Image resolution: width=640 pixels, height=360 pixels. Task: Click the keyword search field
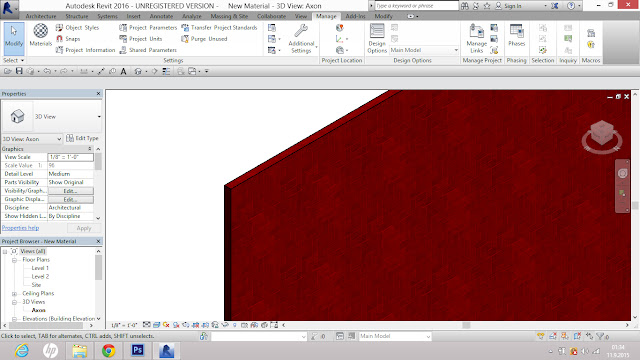click(x=416, y=6)
